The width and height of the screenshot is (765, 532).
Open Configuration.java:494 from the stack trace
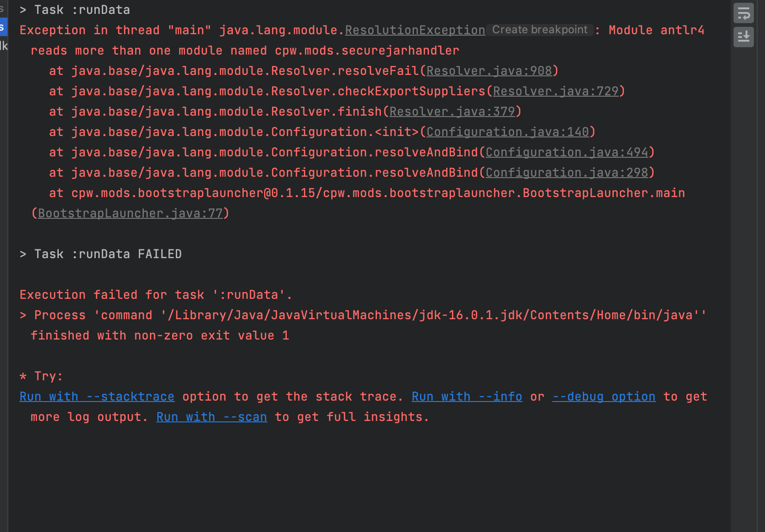pos(568,152)
